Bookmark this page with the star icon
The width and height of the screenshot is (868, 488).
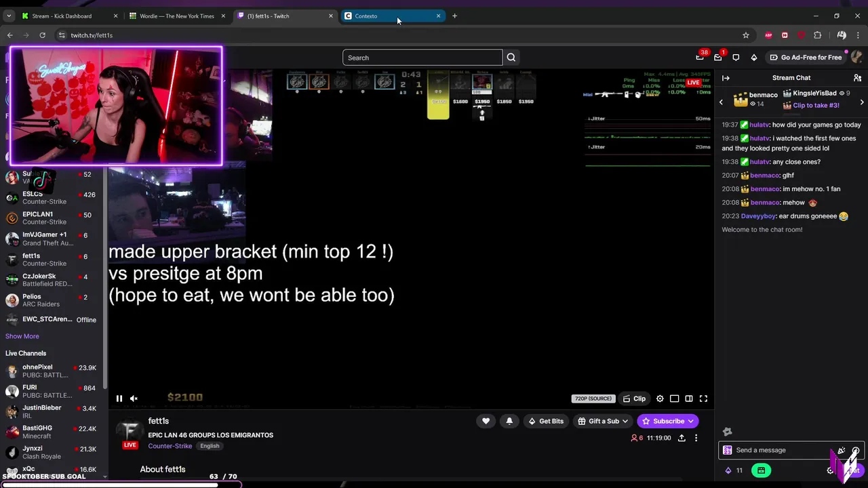coord(746,35)
